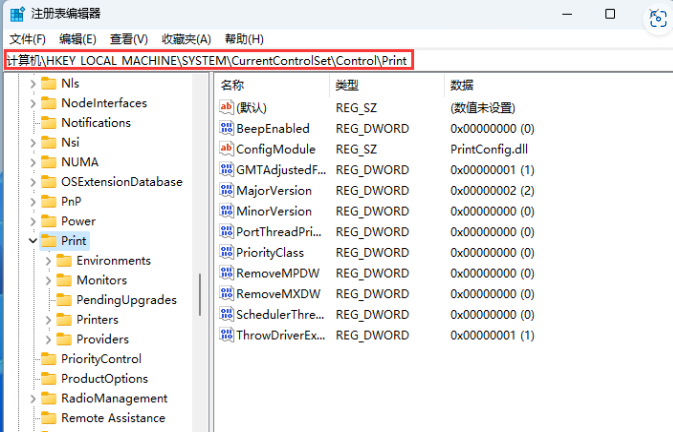
Task: Click the Monitors folder icon
Action: (64, 280)
